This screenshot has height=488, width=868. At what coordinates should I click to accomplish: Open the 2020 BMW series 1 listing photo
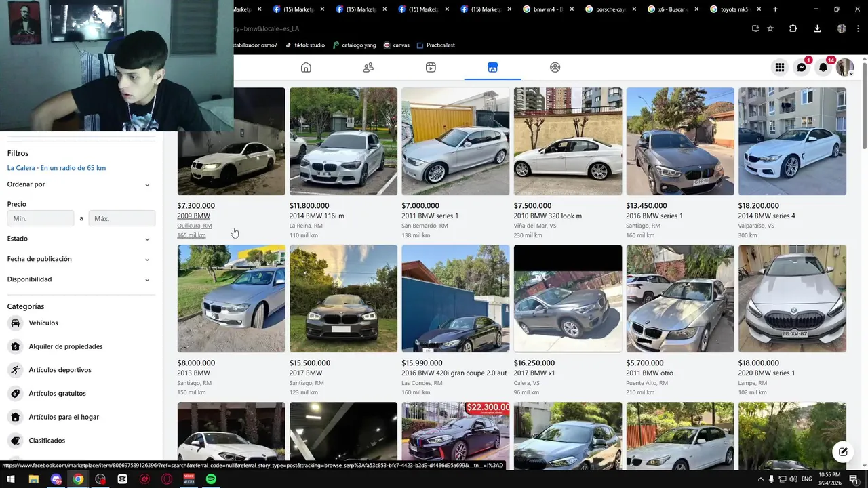point(792,299)
